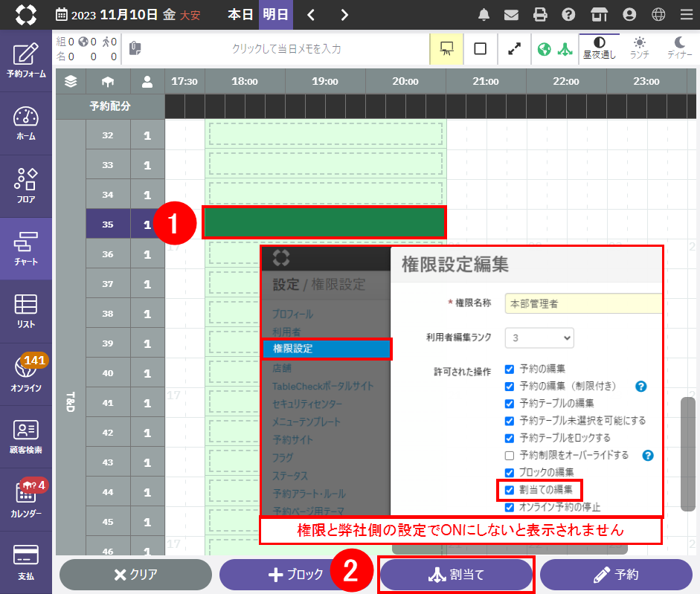The width and height of the screenshot is (700, 594).
Task: Click help icon beside 予約の編集(制限付き)
Action: 640,387
